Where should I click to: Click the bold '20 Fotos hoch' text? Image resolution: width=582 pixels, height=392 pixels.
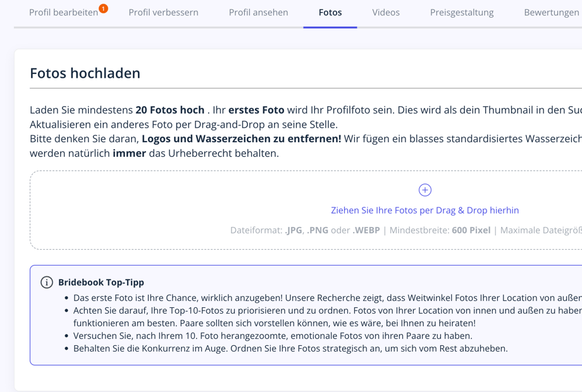[170, 110]
